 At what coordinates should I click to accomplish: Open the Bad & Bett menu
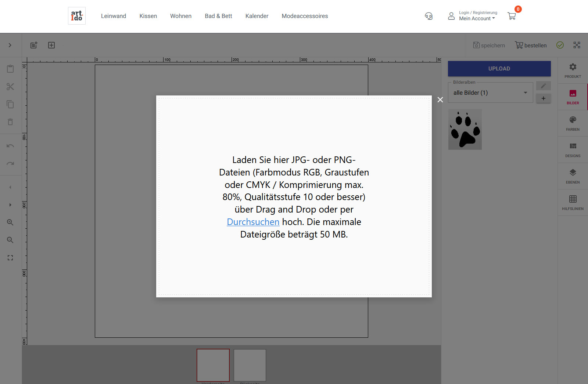pyautogui.click(x=218, y=16)
